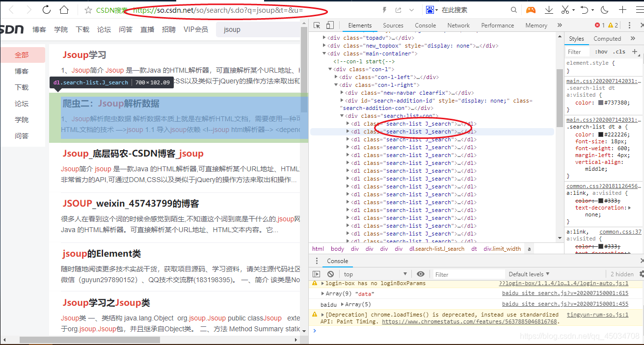This screenshot has width=644, height=345.
Task: Toggle the .cls class editor
Action: (x=620, y=52)
